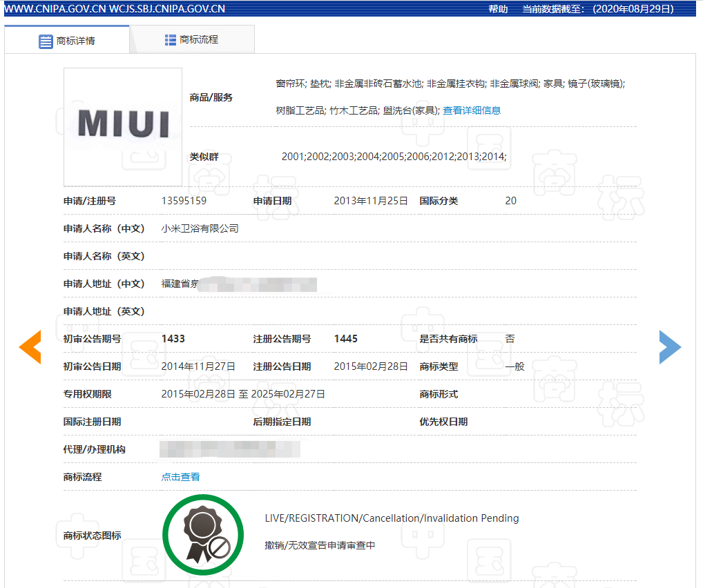Click the 代理/办理机构 label
This screenshot has width=703, height=588.
[94, 449]
